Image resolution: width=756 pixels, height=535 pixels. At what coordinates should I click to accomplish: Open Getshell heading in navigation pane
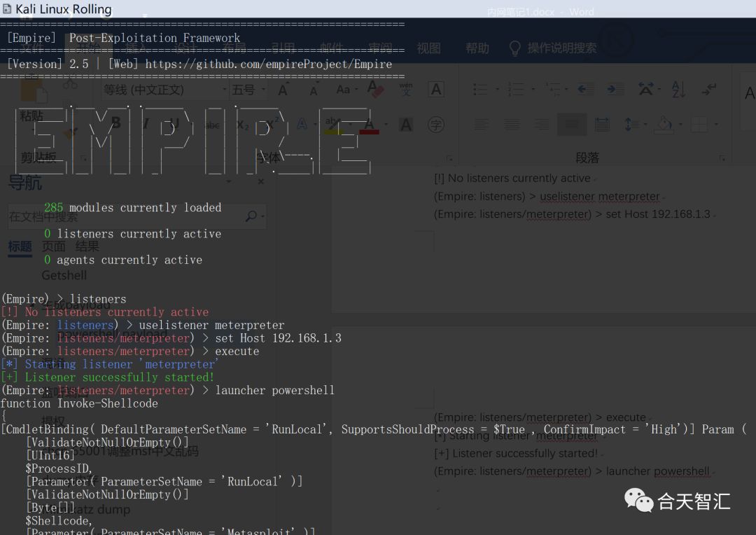point(64,275)
